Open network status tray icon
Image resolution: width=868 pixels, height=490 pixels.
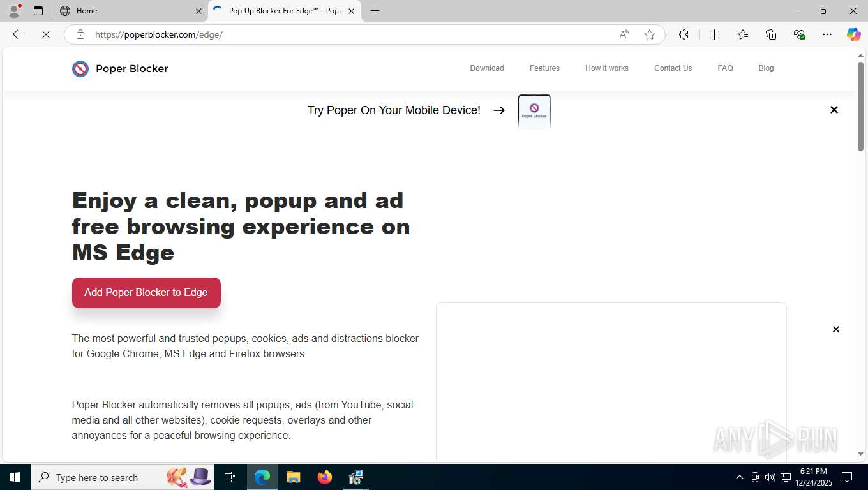click(x=786, y=477)
